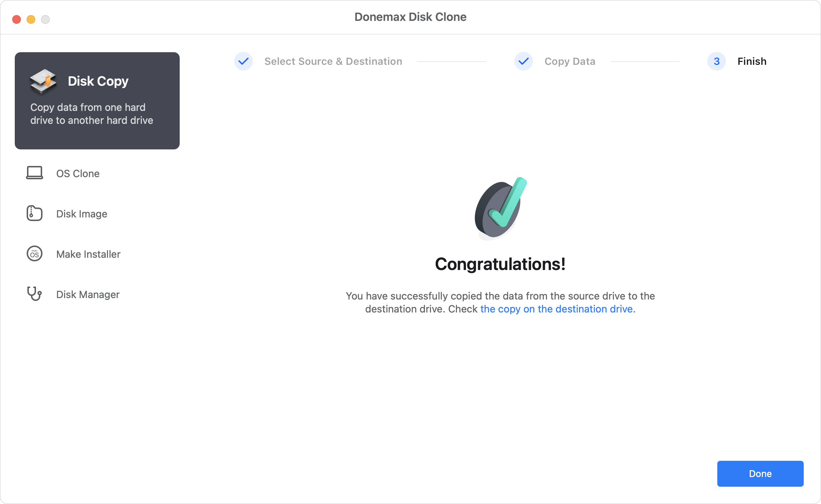
Task: Click the step 3 Finish indicator
Action: (x=715, y=61)
